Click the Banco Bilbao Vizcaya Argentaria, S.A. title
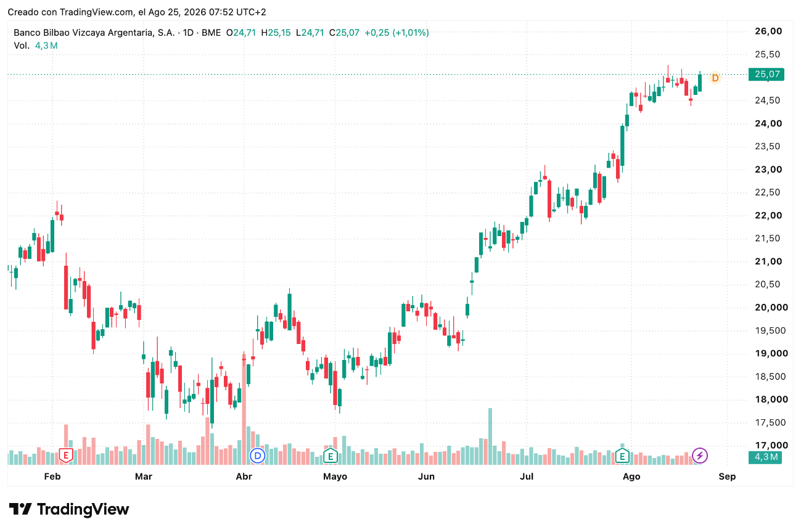 point(94,33)
